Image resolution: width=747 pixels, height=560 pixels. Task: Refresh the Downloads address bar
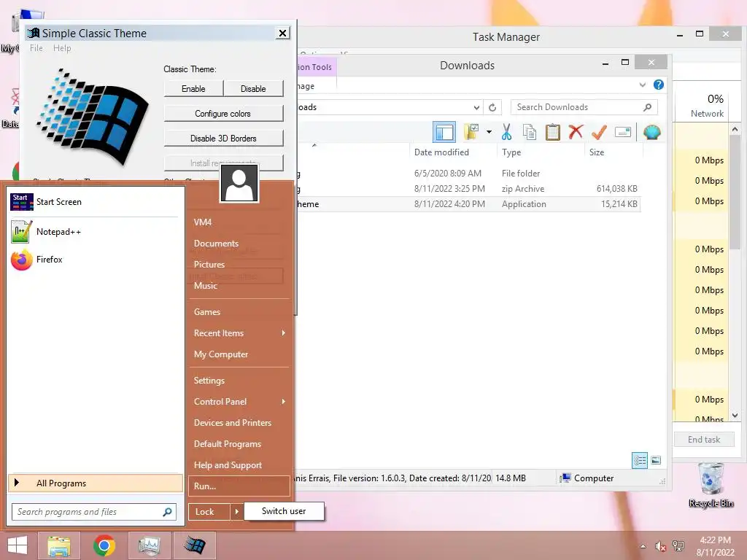(492, 108)
